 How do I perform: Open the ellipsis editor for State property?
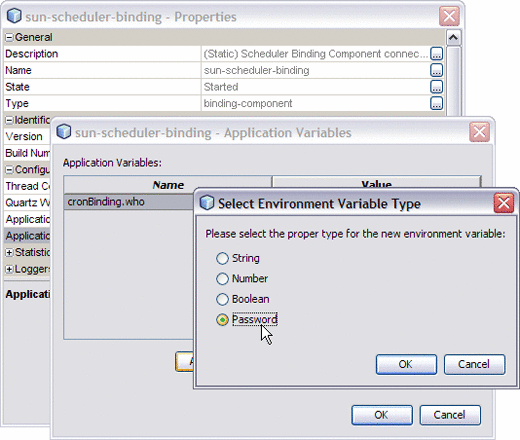[x=436, y=87]
